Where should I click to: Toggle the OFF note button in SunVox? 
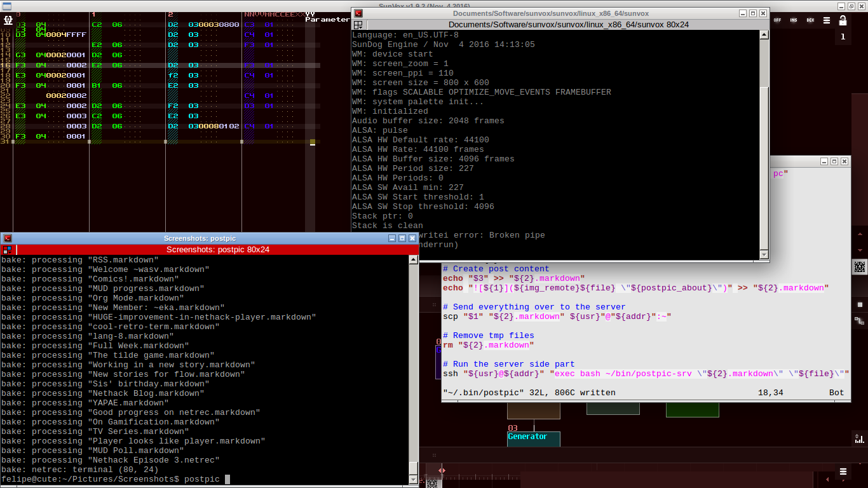(x=776, y=20)
